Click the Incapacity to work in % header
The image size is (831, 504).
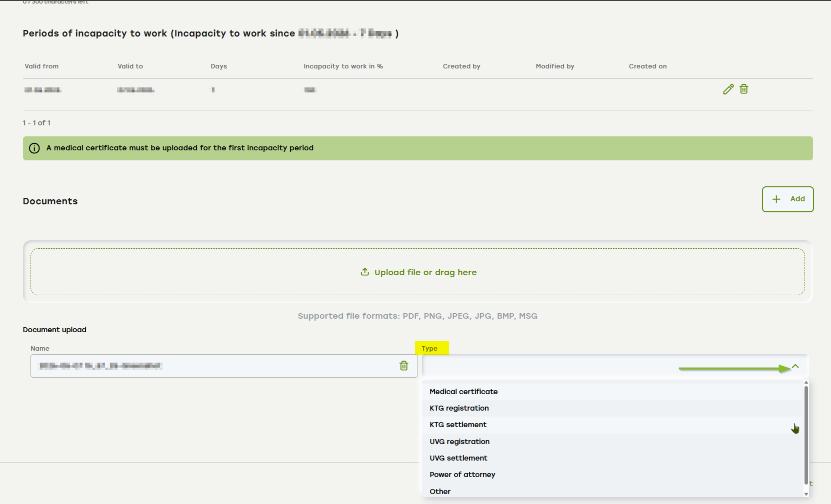[343, 66]
